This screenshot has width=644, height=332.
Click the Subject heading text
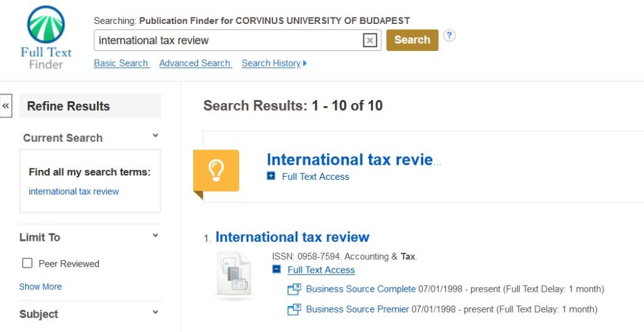pos(38,314)
